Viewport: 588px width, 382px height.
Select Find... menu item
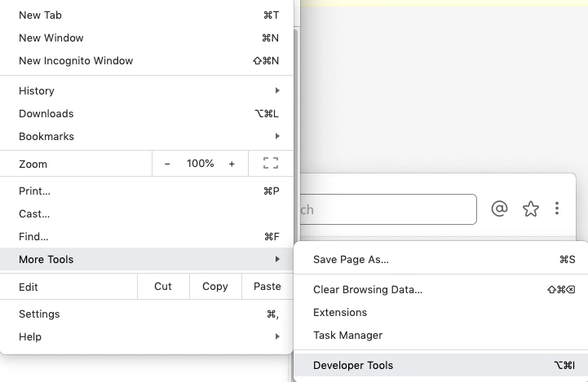(146, 237)
